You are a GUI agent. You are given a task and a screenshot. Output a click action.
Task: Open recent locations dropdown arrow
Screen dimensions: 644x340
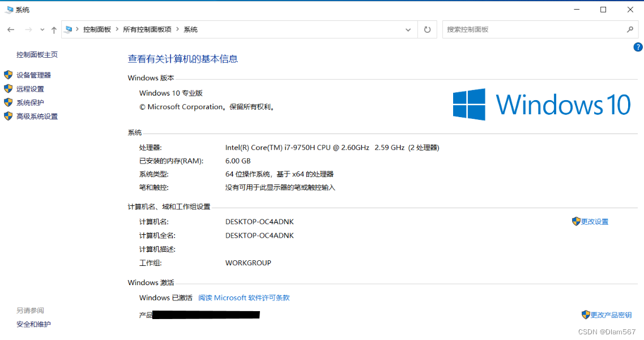click(x=42, y=29)
